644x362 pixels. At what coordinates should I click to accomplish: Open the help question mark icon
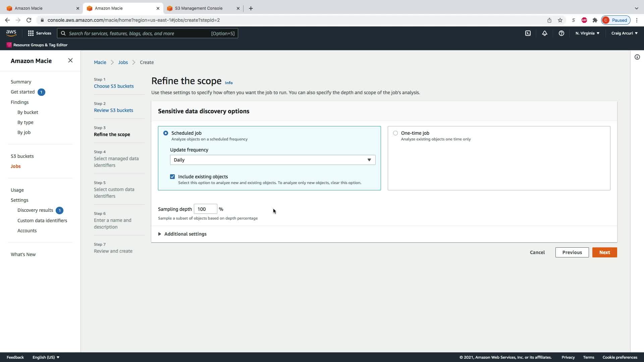tap(561, 33)
